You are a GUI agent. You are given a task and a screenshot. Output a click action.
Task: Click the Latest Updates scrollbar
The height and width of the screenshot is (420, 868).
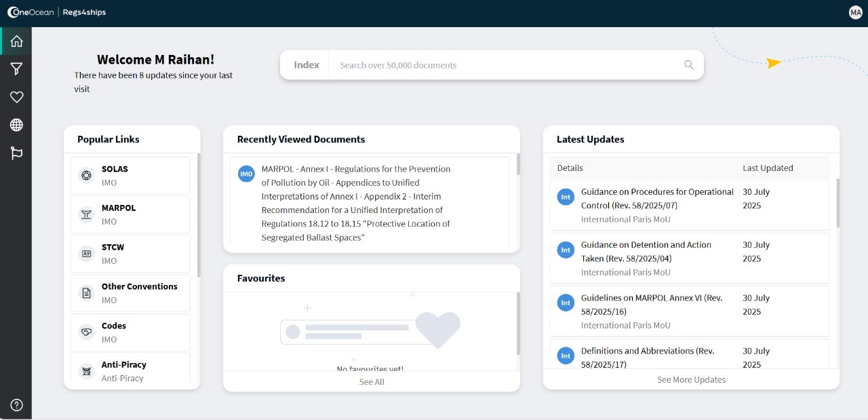837,204
